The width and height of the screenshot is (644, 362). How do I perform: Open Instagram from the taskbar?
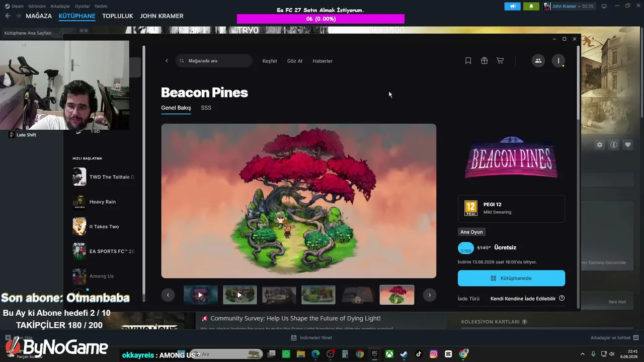pos(434,354)
